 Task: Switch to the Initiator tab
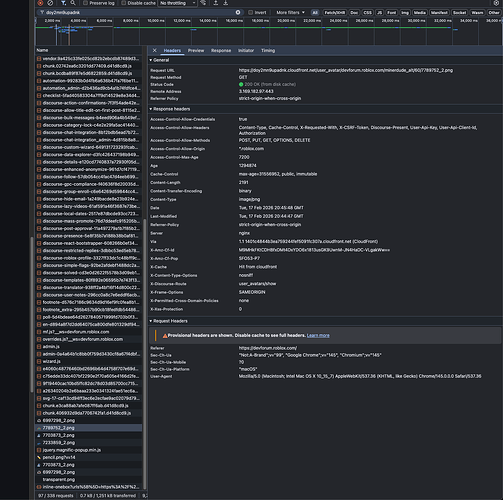click(246, 50)
